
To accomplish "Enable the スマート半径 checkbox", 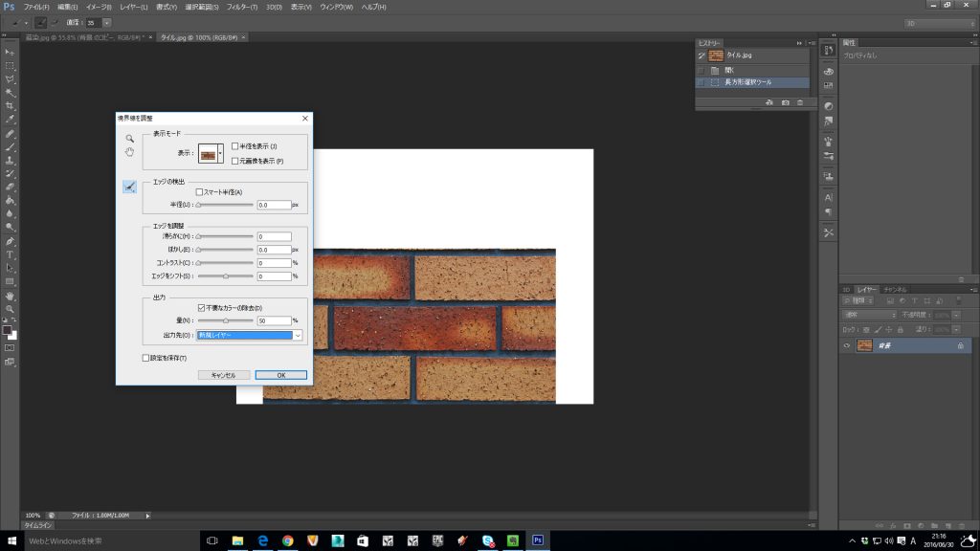I will point(199,192).
